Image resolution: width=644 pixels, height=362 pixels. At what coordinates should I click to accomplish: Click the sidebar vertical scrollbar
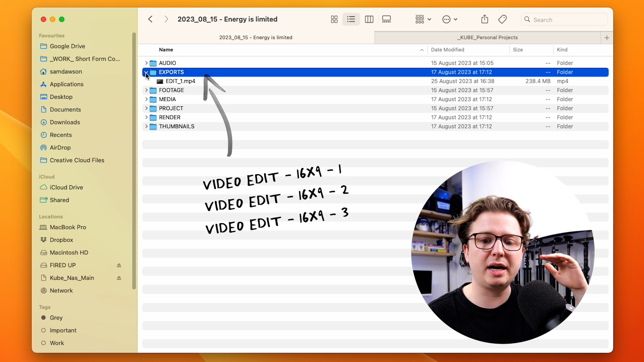pos(134,161)
